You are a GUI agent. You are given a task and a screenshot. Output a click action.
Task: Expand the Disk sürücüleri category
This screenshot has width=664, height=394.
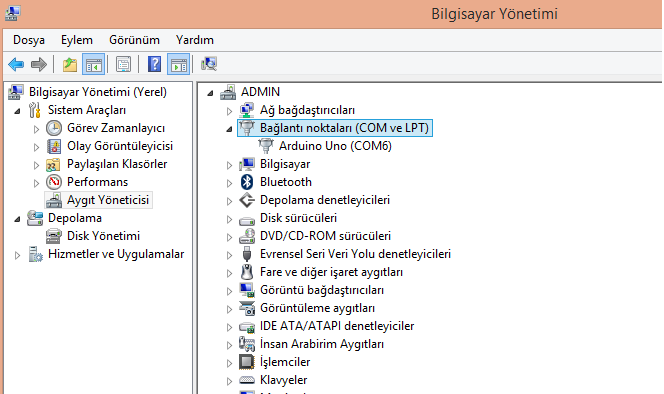[x=229, y=219]
